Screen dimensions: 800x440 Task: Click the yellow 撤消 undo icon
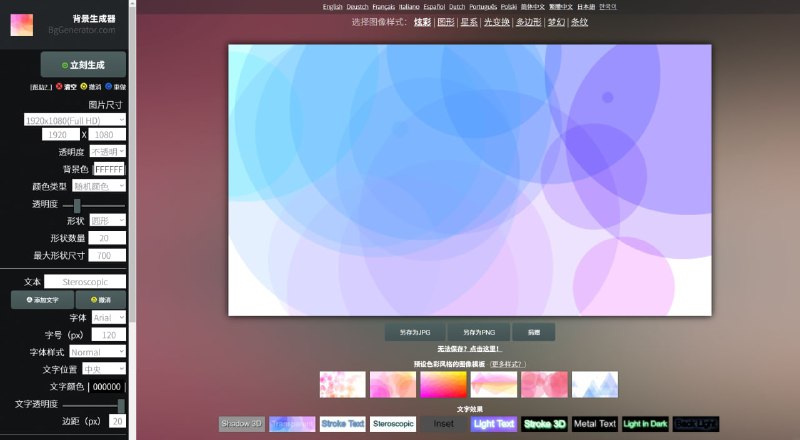point(84,87)
